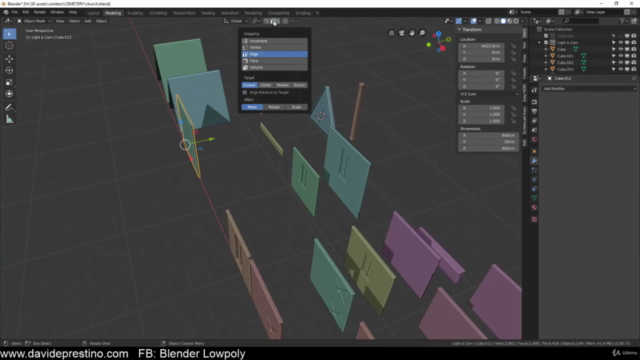This screenshot has width=640, height=360.
Task: Switch to the Sculpting workspace tab
Action: 135,13
